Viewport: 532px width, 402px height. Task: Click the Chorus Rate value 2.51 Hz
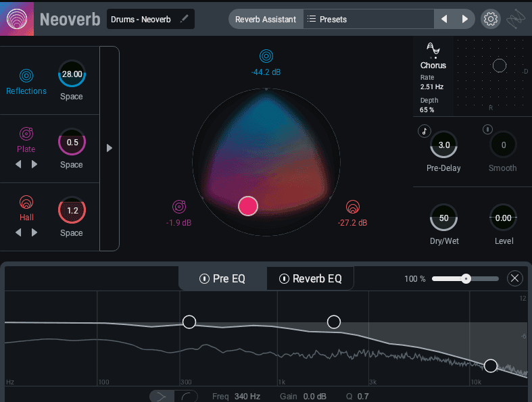431,87
